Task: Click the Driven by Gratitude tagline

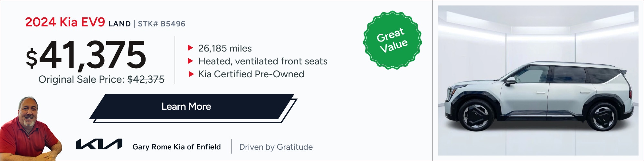Action: 276,147
